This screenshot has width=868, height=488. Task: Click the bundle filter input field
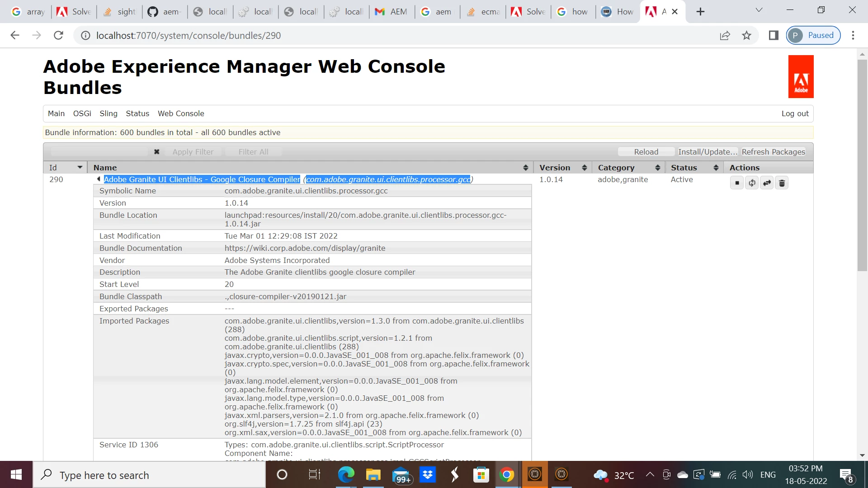(99, 152)
